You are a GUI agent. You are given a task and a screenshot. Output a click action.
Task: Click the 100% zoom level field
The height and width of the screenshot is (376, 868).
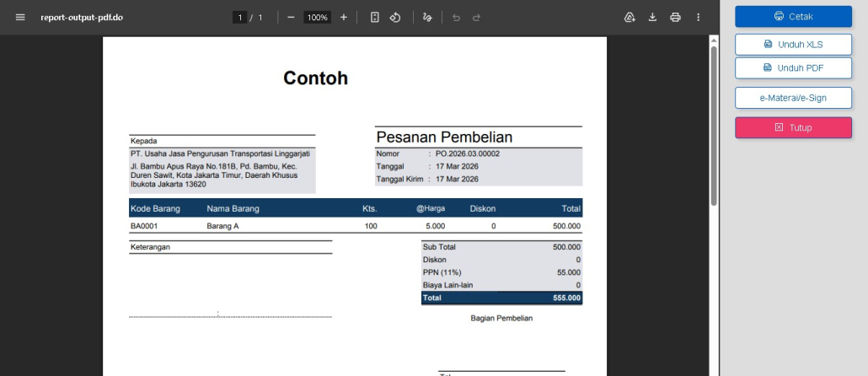pos(317,17)
